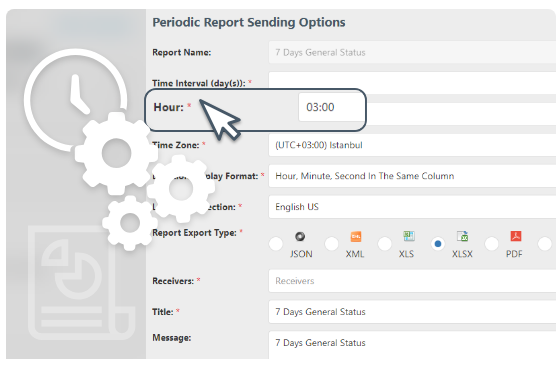The image size is (556, 368).
Task: Click the Time Interval days input field
Action: click(x=412, y=81)
